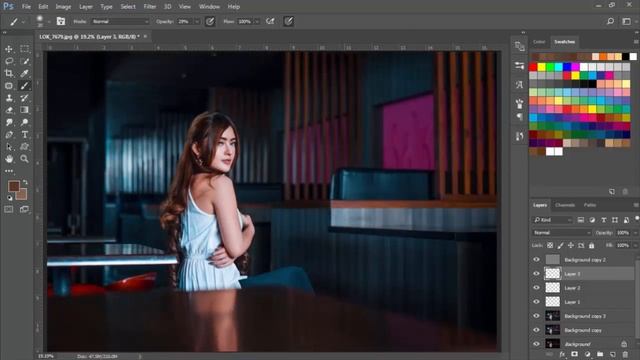Screen dimensions: 640x360
Task: Add a layer style with fx icon
Action: [562, 354]
